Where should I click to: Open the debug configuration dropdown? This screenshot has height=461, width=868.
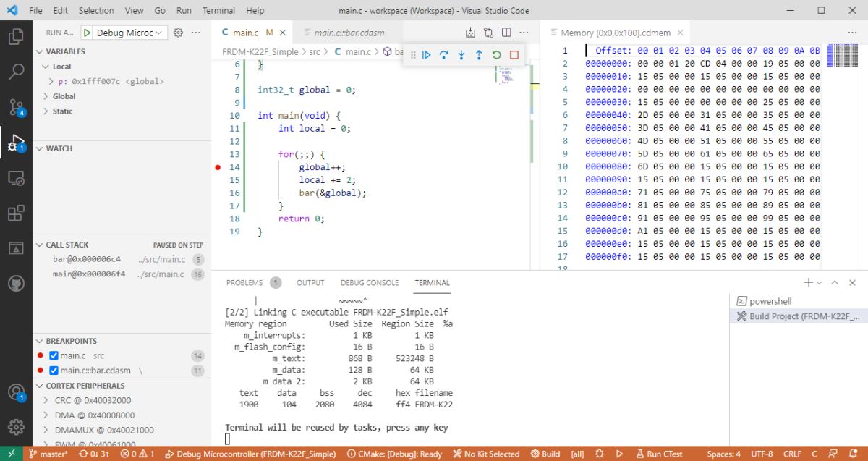click(131, 33)
